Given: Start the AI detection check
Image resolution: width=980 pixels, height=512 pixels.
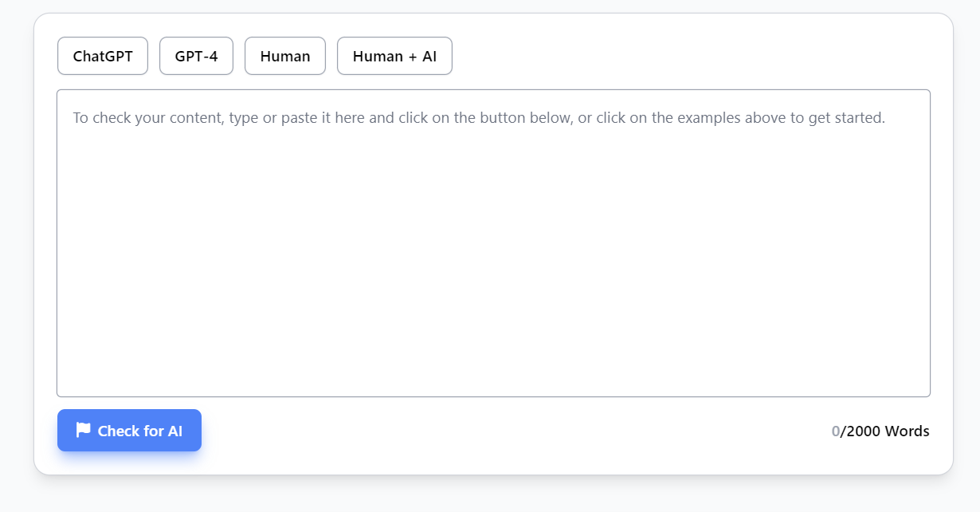Looking at the screenshot, I should [129, 430].
